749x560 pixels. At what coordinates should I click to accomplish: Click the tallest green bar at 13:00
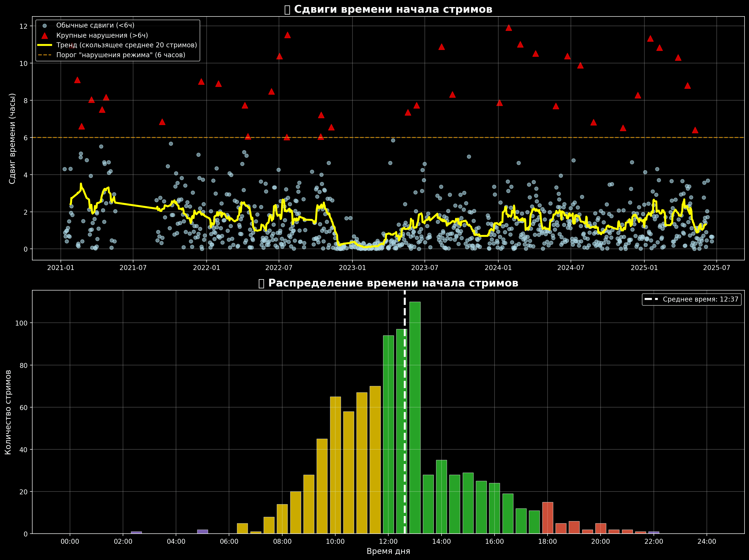point(415,418)
